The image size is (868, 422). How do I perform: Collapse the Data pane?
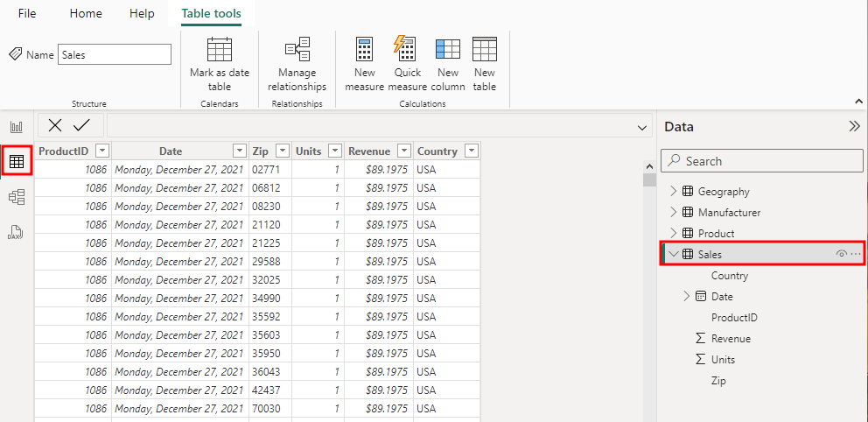point(854,126)
